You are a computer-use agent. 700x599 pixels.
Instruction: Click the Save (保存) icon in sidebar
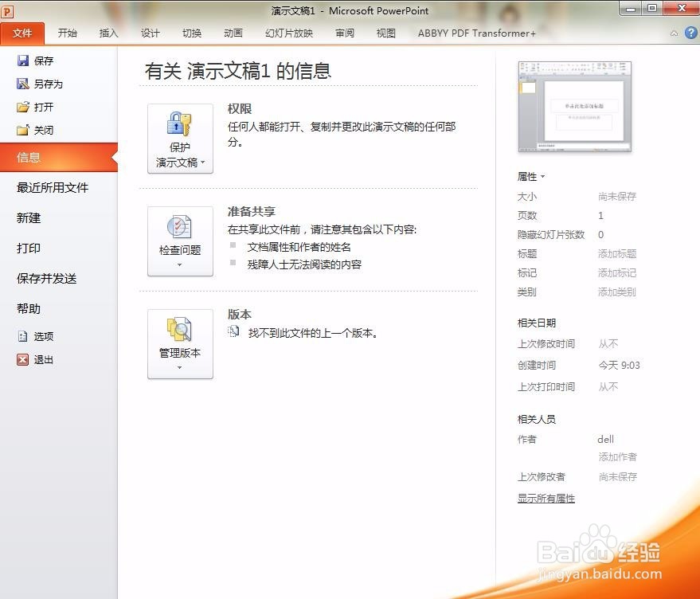point(23,61)
